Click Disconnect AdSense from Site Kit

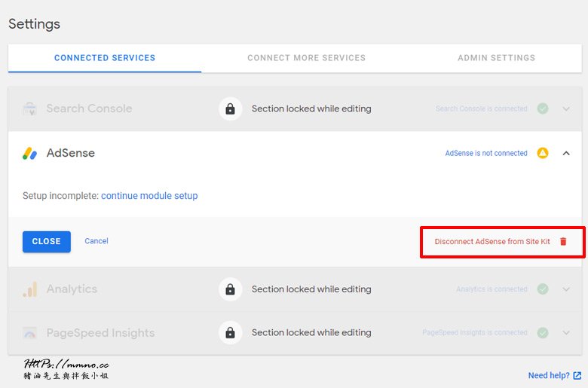tap(492, 242)
